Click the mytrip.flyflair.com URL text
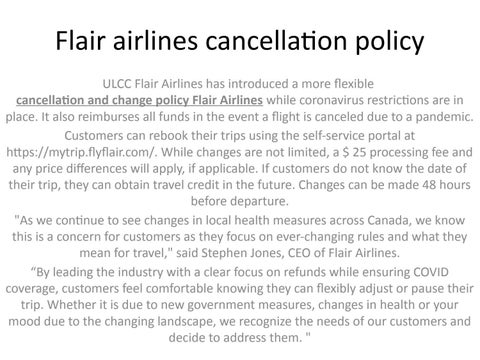 81,152
